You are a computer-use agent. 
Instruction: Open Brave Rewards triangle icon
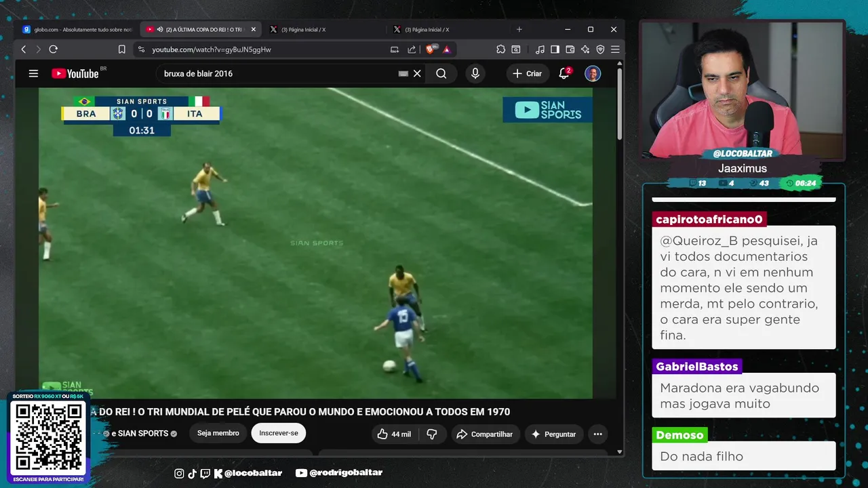[x=447, y=49]
